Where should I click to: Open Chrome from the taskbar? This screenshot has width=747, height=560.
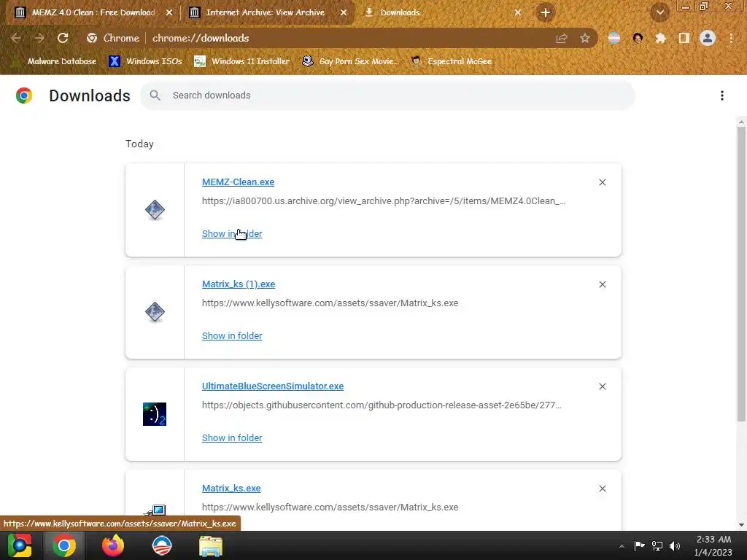pyautogui.click(x=64, y=545)
